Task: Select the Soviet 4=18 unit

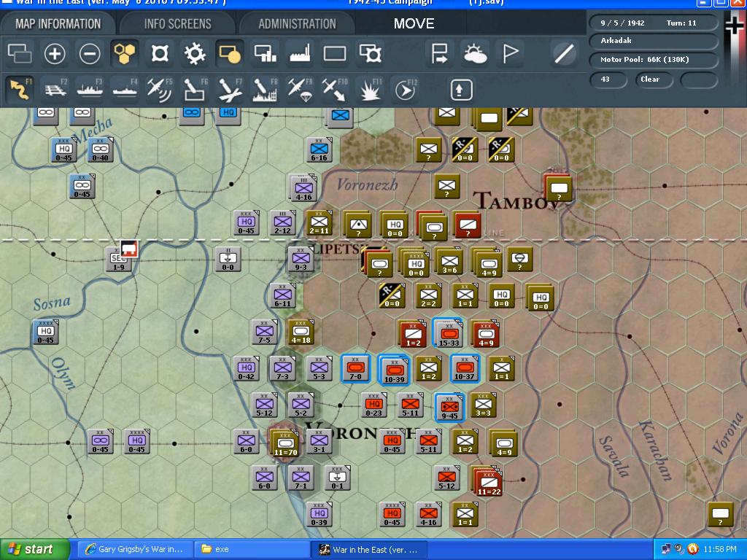Action: click(x=301, y=332)
